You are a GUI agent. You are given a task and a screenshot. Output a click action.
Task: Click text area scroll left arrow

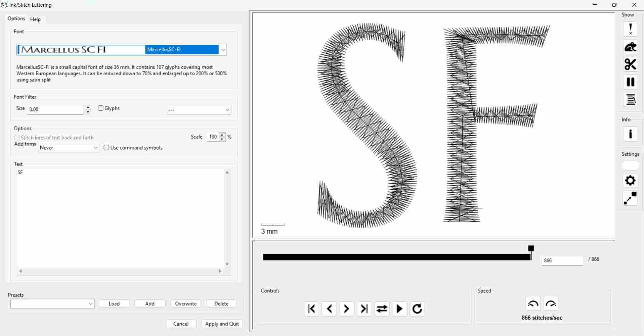tap(20, 271)
